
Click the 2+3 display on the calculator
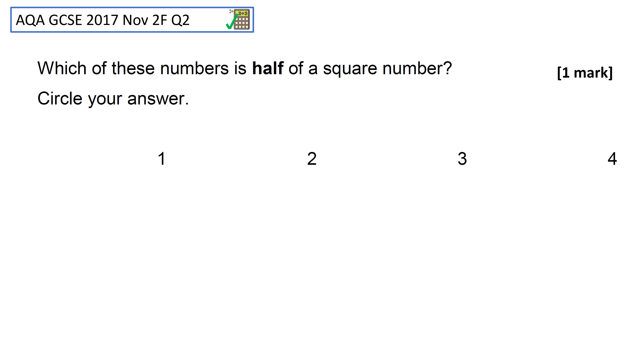[x=242, y=13]
